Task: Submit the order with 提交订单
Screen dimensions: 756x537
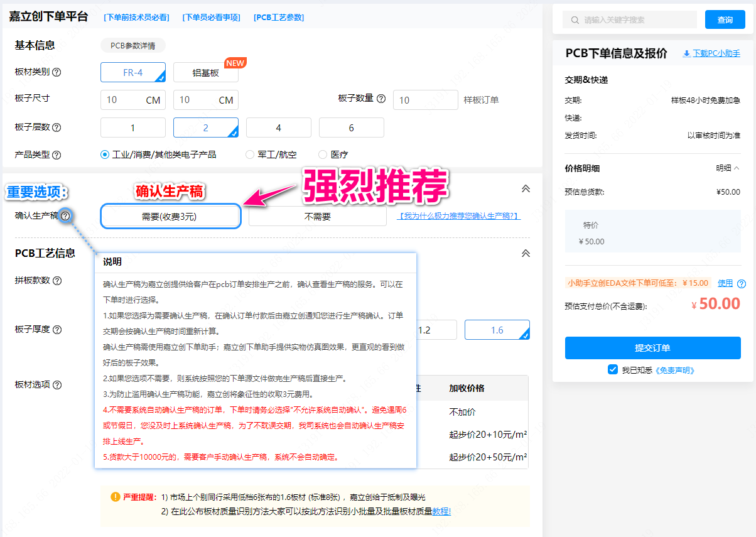Action: (653, 348)
